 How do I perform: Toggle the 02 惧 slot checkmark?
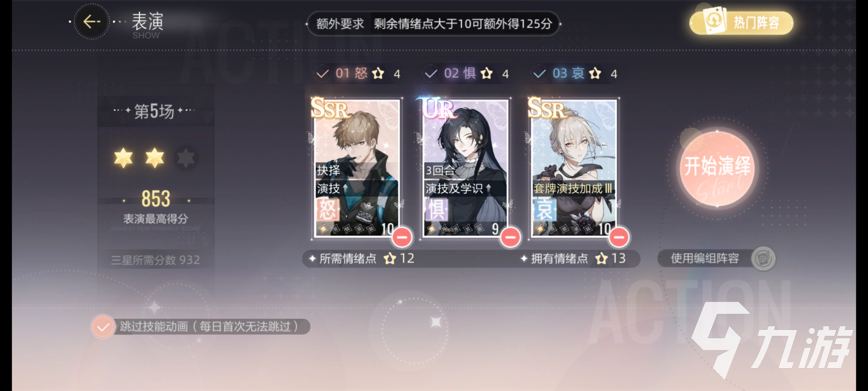[x=431, y=74]
